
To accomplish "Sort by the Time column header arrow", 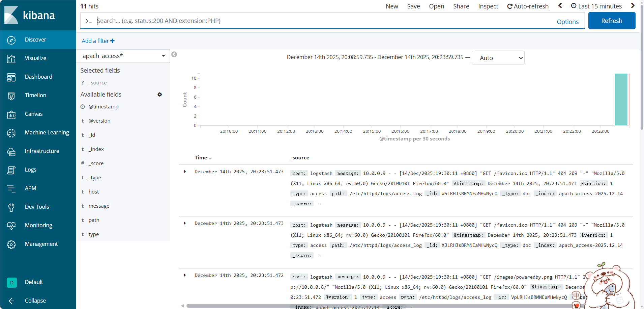I will tap(210, 158).
